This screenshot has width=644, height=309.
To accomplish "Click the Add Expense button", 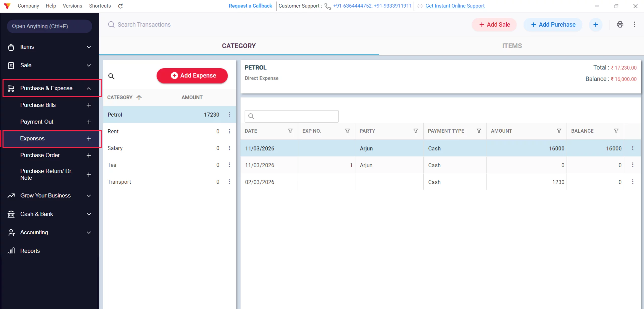I will click(192, 75).
